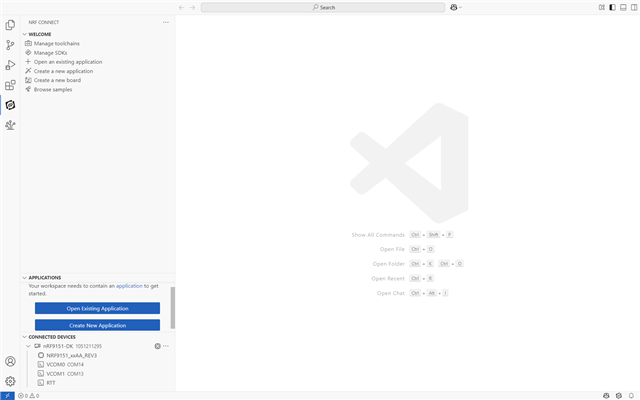640x400 pixels.
Task: Open the Extensions view
Action: point(10,85)
